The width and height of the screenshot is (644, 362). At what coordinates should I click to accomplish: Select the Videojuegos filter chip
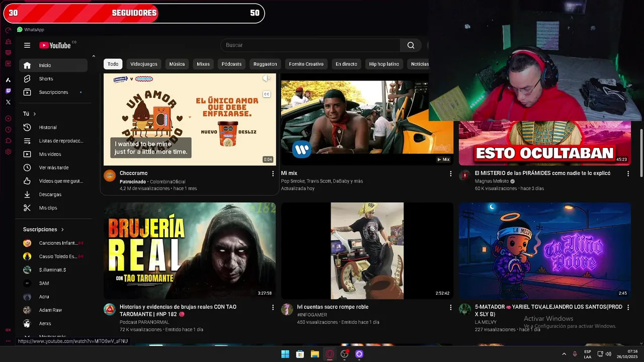coord(144,64)
